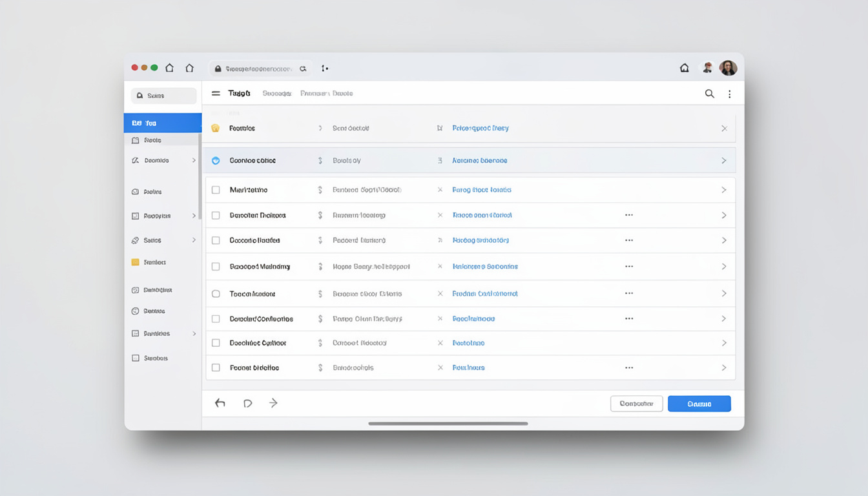This screenshot has width=868, height=496.
Task: Switch to the bold first tab beside hamburger
Action: [x=239, y=94]
